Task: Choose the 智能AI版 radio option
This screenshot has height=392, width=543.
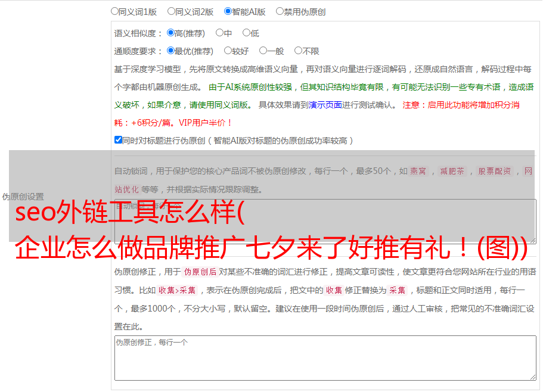Action: (228, 11)
